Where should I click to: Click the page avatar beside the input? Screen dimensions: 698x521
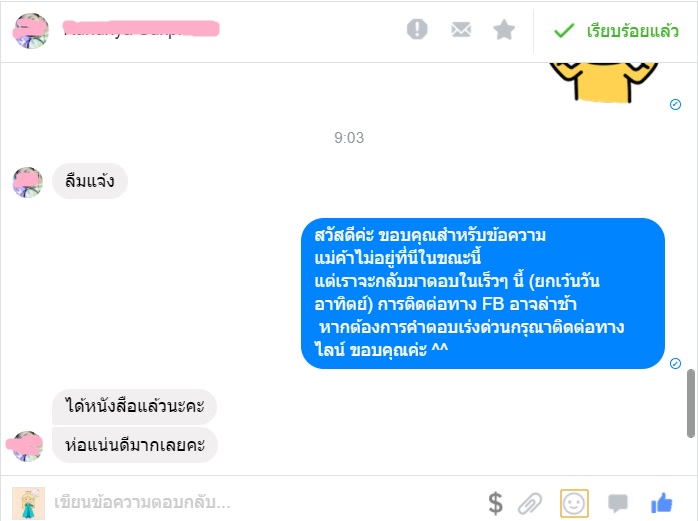click(28, 503)
